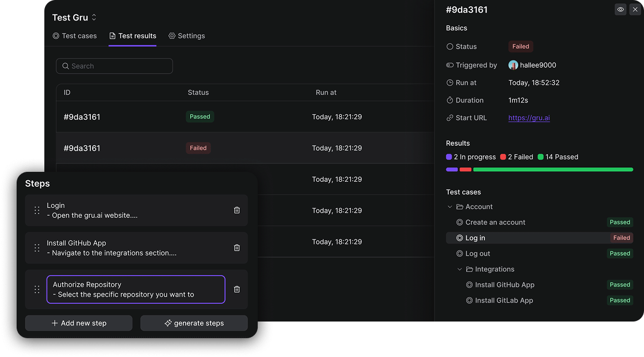Click drag handle for Install GitHub App step
644x357 pixels.
37,248
